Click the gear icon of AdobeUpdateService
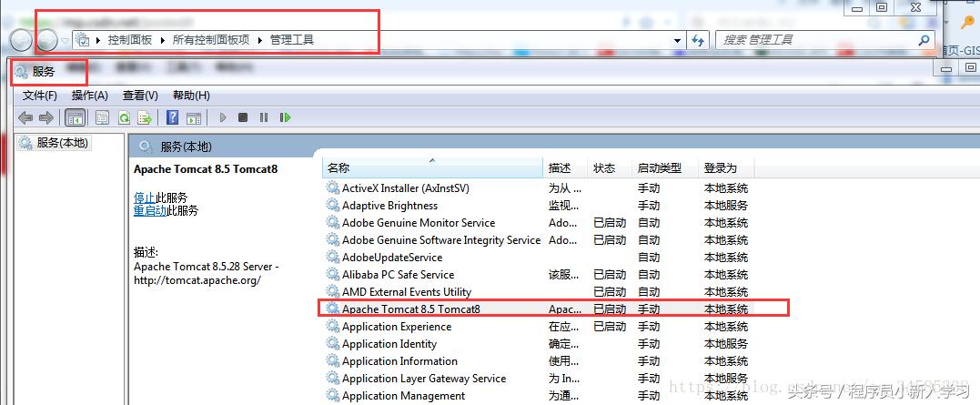 pyautogui.click(x=333, y=257)
